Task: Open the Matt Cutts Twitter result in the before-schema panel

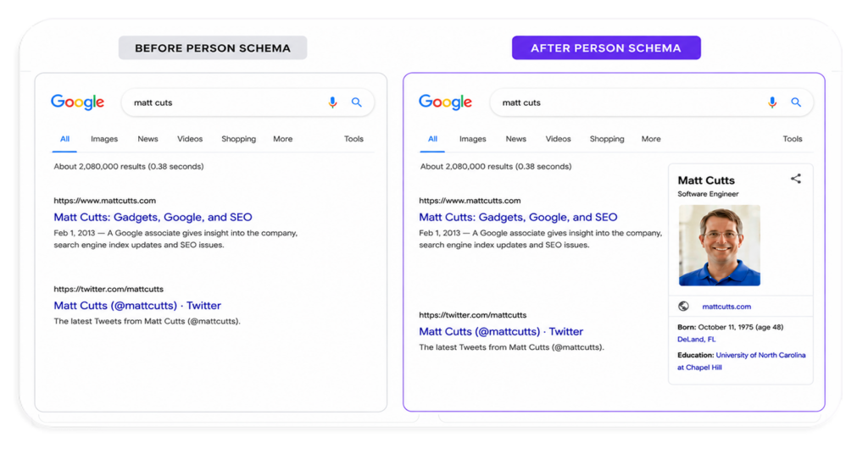Action: click(x=137, y=305)
